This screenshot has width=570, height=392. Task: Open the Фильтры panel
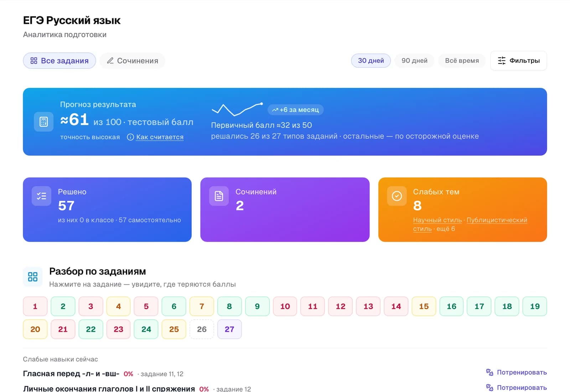tap(518, 61)
